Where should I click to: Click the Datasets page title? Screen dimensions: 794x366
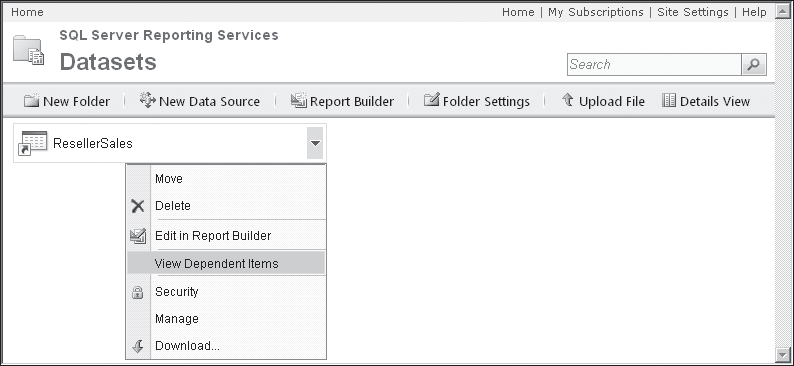click(x=108, y=62)
